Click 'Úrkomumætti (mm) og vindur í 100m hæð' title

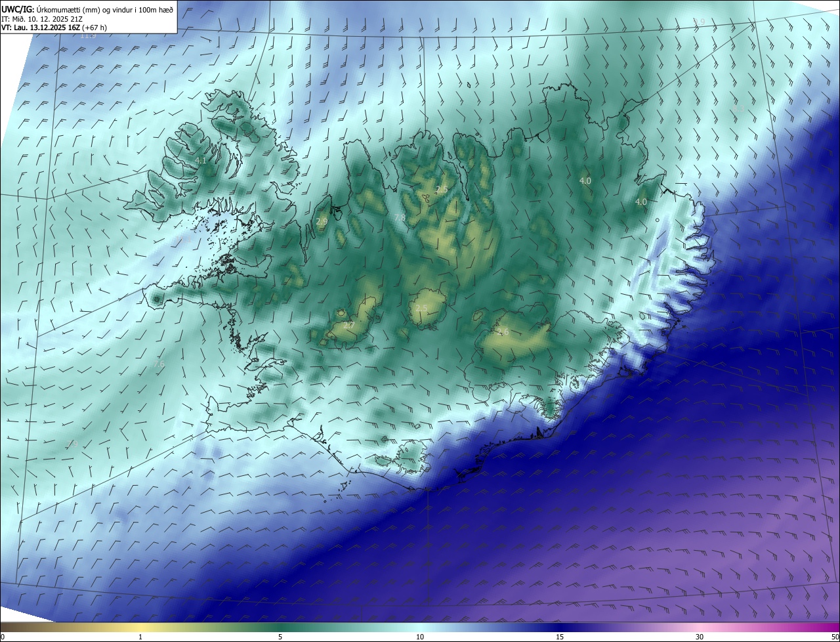pos(104,9)
